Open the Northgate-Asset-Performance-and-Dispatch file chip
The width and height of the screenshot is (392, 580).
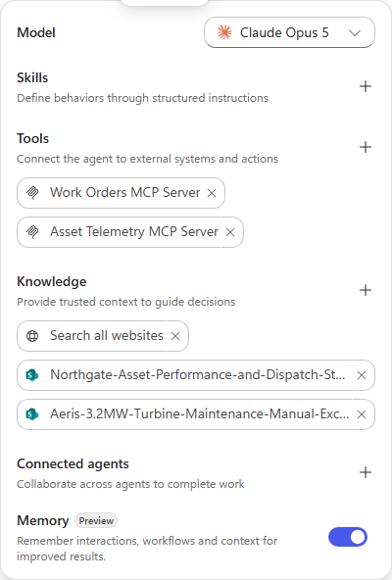coord(196,375)
